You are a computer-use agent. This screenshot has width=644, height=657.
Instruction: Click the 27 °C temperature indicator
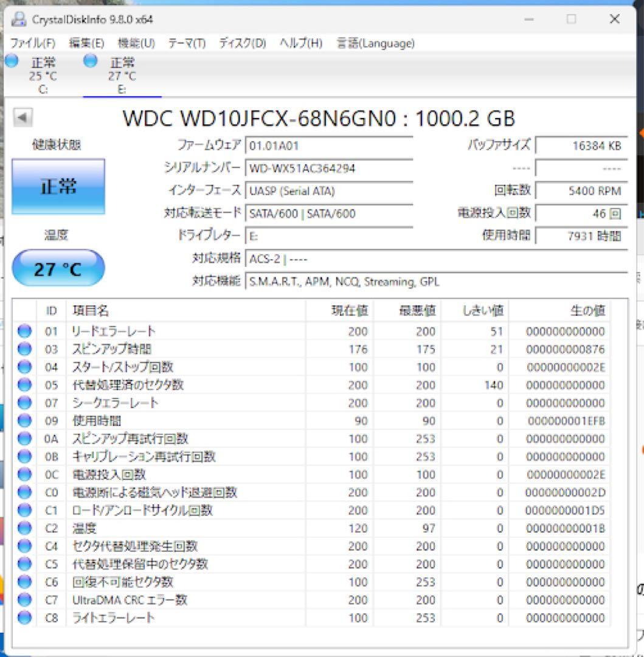(58, 268)
